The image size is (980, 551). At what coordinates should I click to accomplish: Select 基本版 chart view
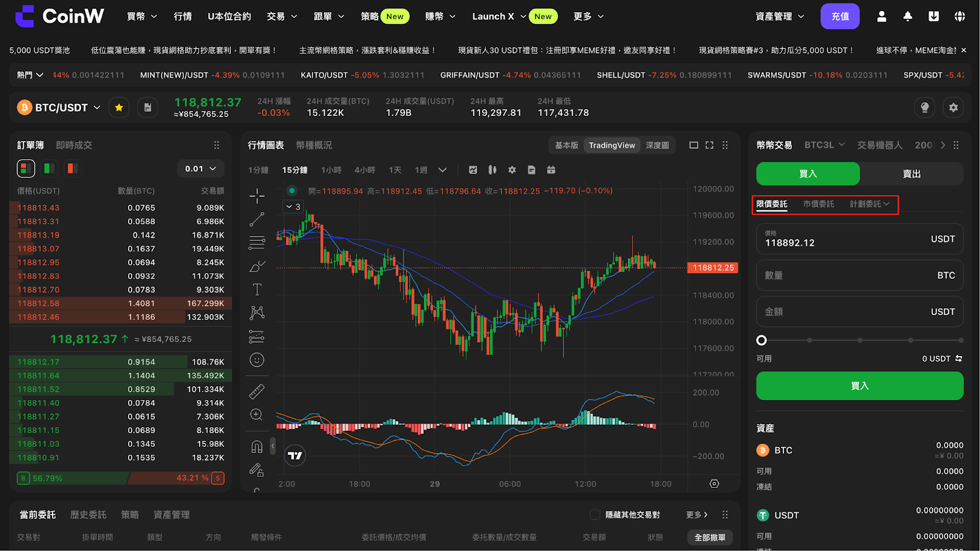point(567,145)
